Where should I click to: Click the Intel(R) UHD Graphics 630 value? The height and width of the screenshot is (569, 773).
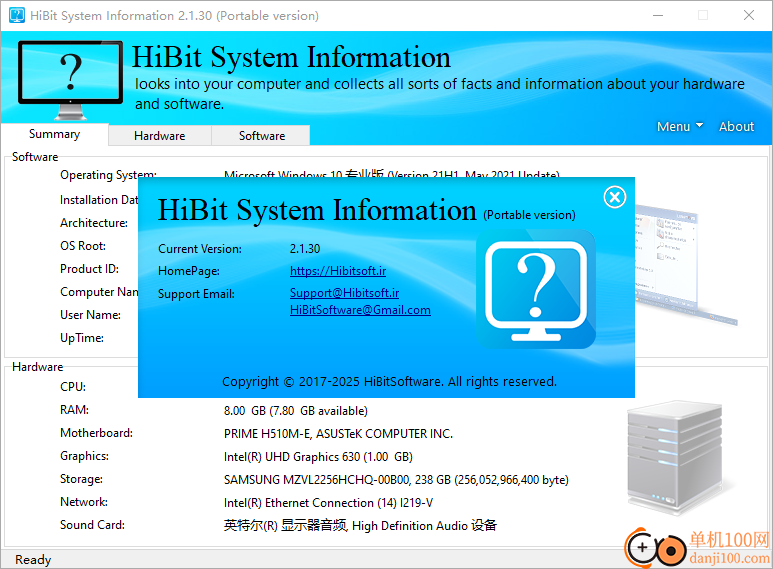(x=318, y=457)
